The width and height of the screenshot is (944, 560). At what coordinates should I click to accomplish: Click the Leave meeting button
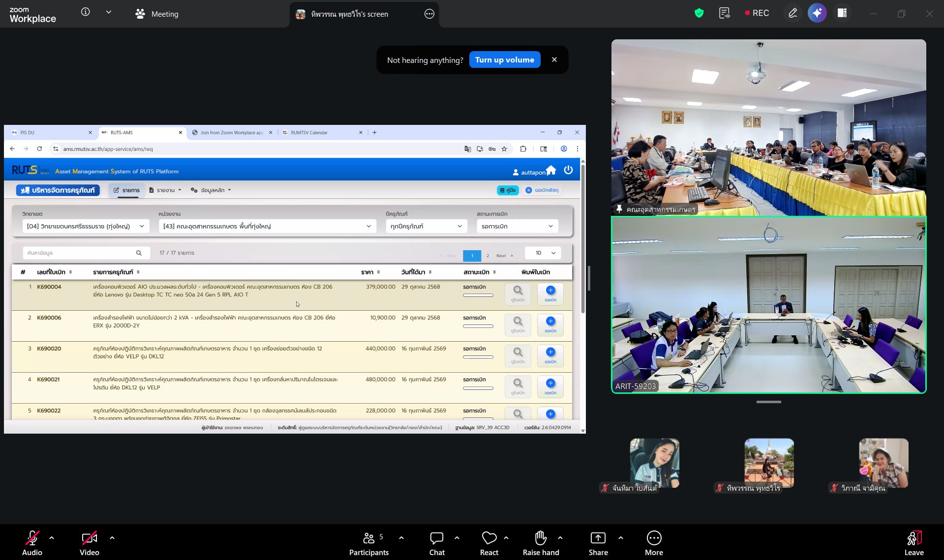pyautogui.click(x=914, y=543)
